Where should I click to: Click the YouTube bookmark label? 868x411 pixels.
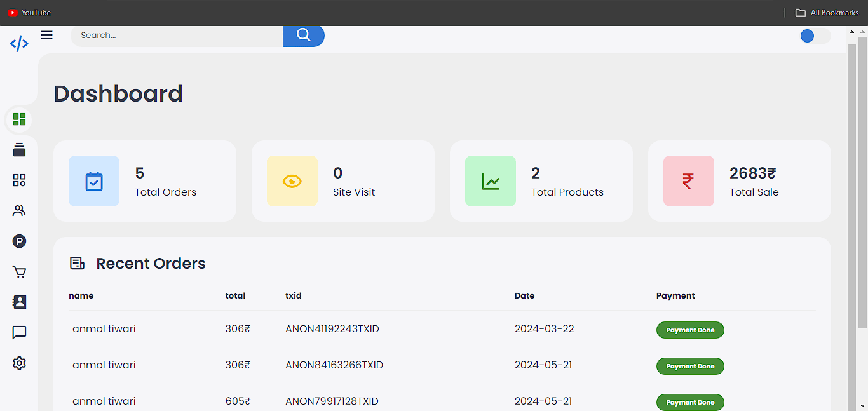[36, 13]
